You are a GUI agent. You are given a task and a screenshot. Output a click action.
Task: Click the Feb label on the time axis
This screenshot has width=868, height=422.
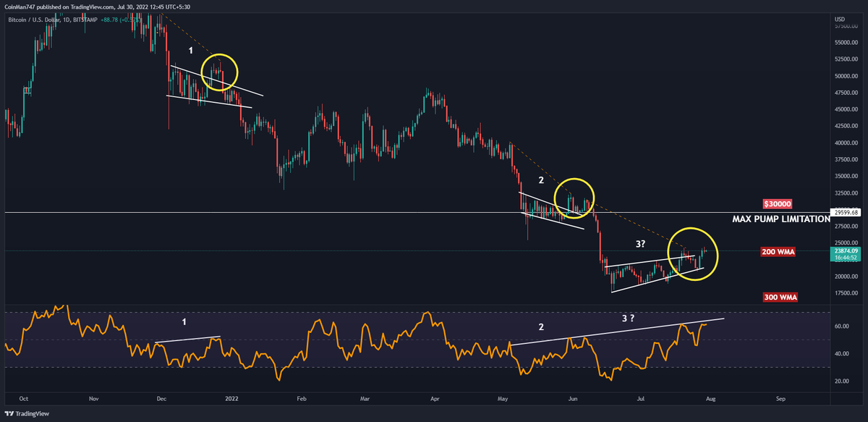[x=302, y=398]
